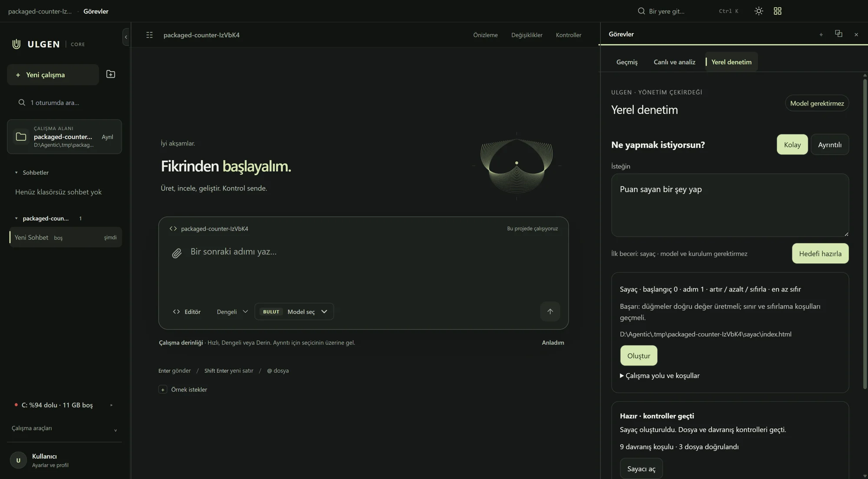Pop out the Görevler panel with the window icon
Viewport: 868px width, 479px height.
click(x=838, y=34)
